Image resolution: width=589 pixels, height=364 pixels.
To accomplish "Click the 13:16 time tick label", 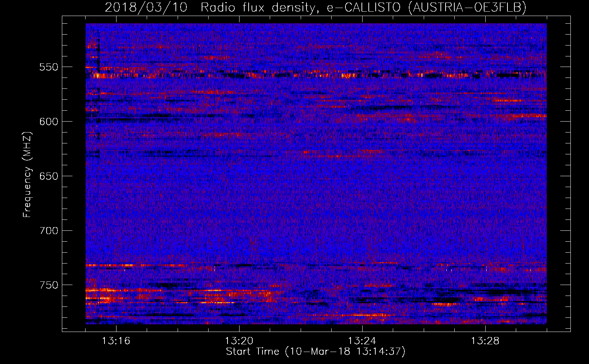I will (x=116, y=341).
